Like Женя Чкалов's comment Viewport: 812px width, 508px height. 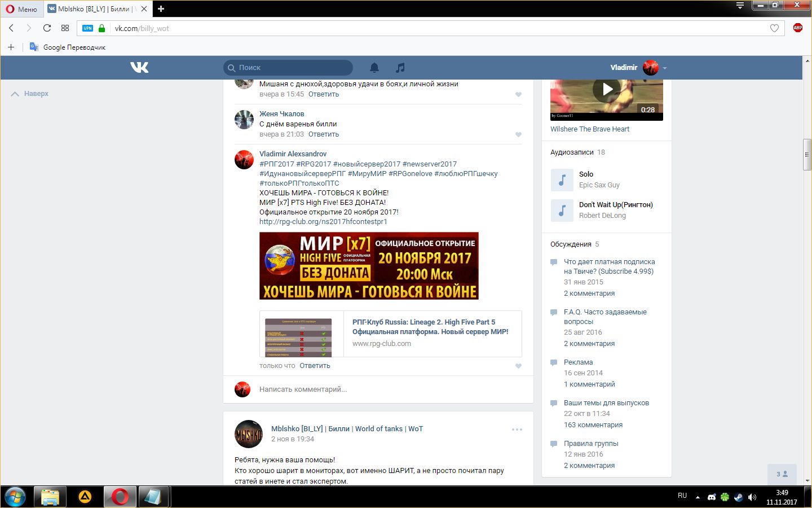[x=518, y=134]
